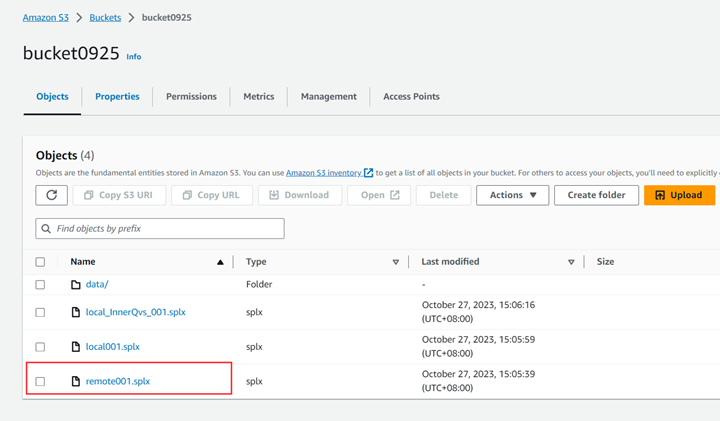Click the data/ folder icon
Image resolution: width=720 pixels, height=421 pixels.
click(x=75, y=285)
